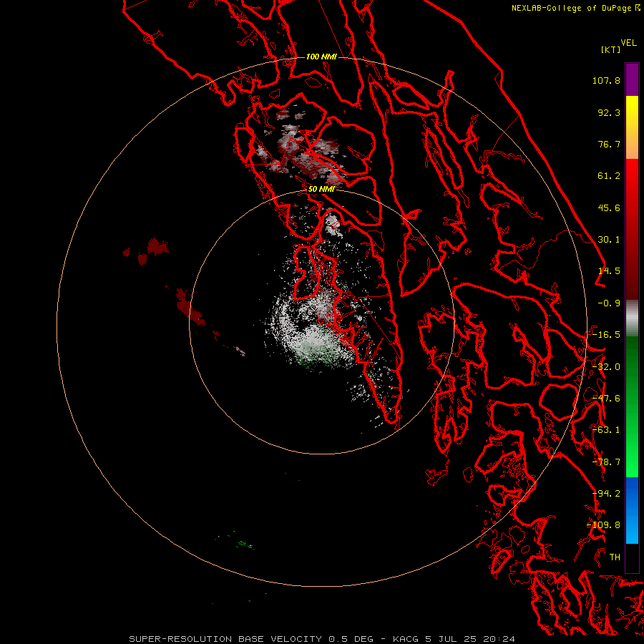644x644 pixels.
Task: Click the gray near-zero segment of the color bar
Action: click(632, 318)
